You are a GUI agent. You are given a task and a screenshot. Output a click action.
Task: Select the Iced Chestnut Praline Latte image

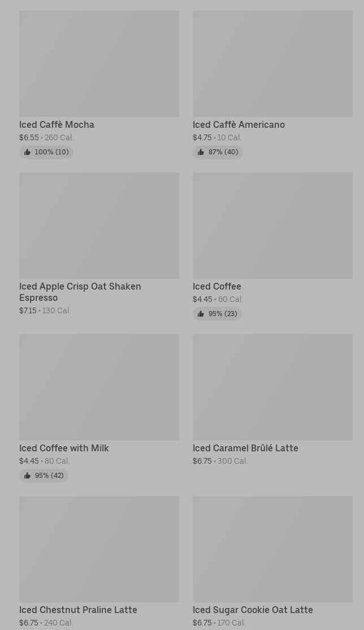(99, 549)
